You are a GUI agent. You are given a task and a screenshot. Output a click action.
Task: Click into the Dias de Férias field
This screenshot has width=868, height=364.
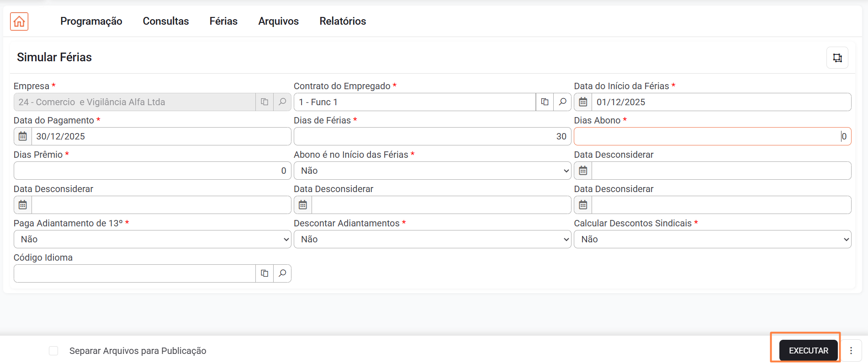pyautogui.click(x=432, y=136)
